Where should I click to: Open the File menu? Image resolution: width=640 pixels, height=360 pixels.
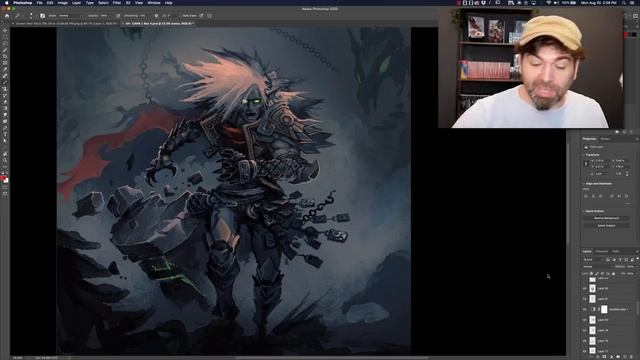pos(40,2)
